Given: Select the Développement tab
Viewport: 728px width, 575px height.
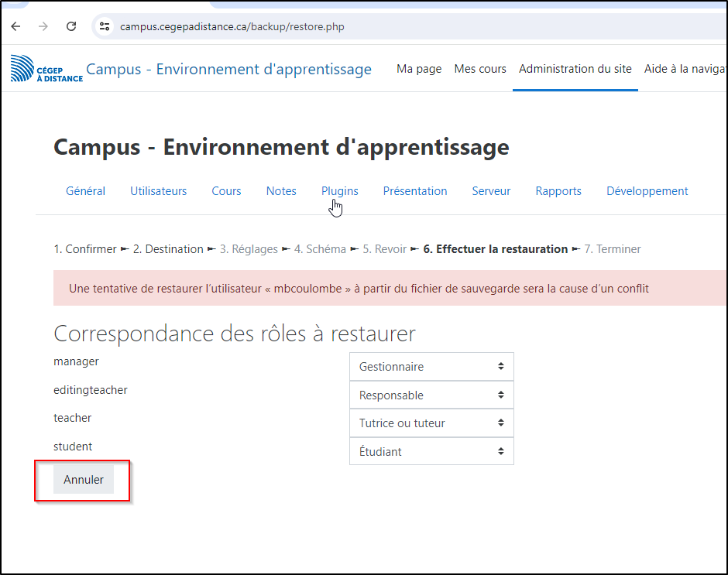Looking at the screenshot, I should click(x=647, y=191).
